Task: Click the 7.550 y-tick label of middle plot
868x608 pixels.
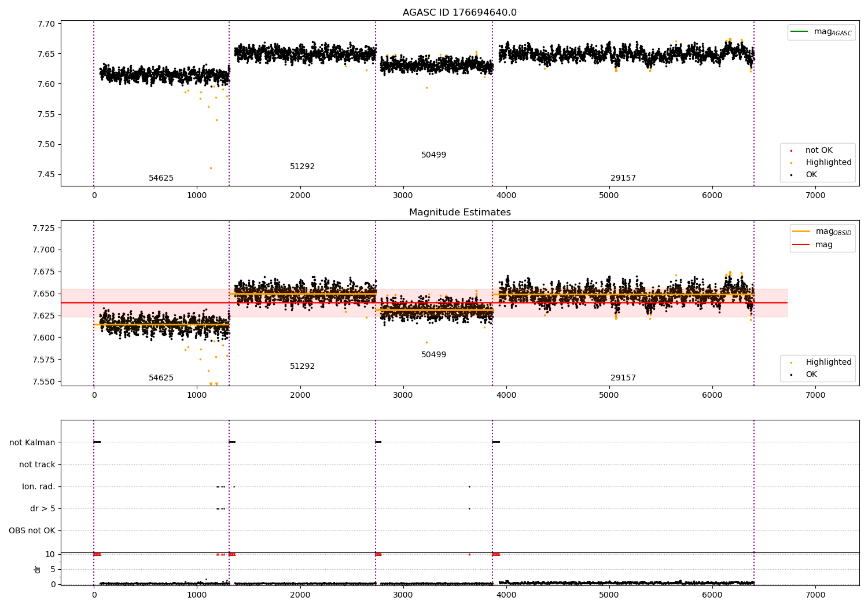Action: 44,382
